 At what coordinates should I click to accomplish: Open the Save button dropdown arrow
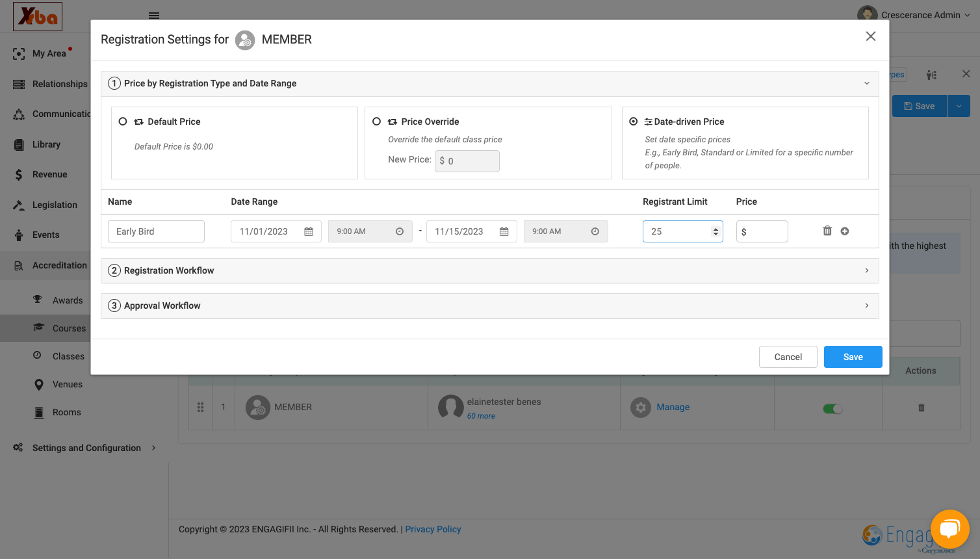coord(959,106)
